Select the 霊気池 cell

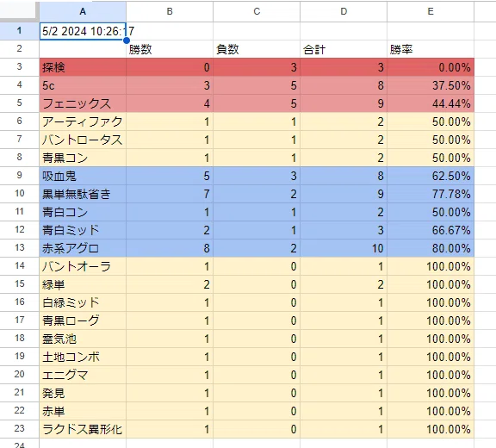tap(83, 339)
